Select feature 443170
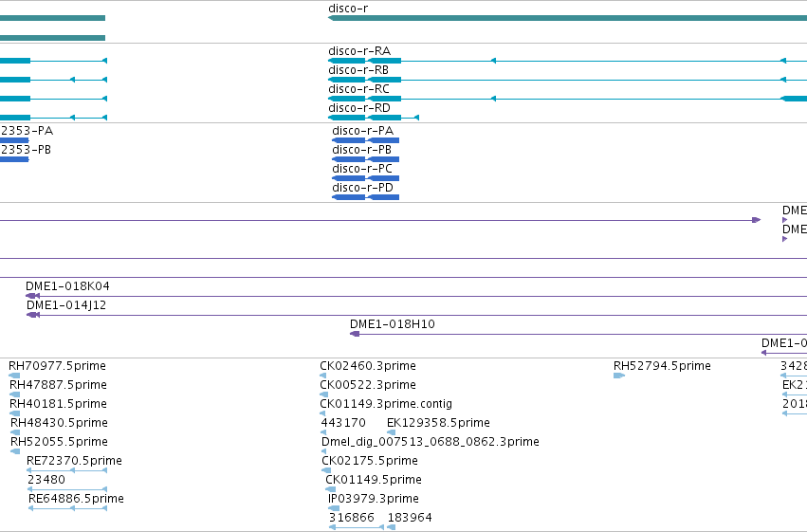The image size is (807, 532). 343,423
